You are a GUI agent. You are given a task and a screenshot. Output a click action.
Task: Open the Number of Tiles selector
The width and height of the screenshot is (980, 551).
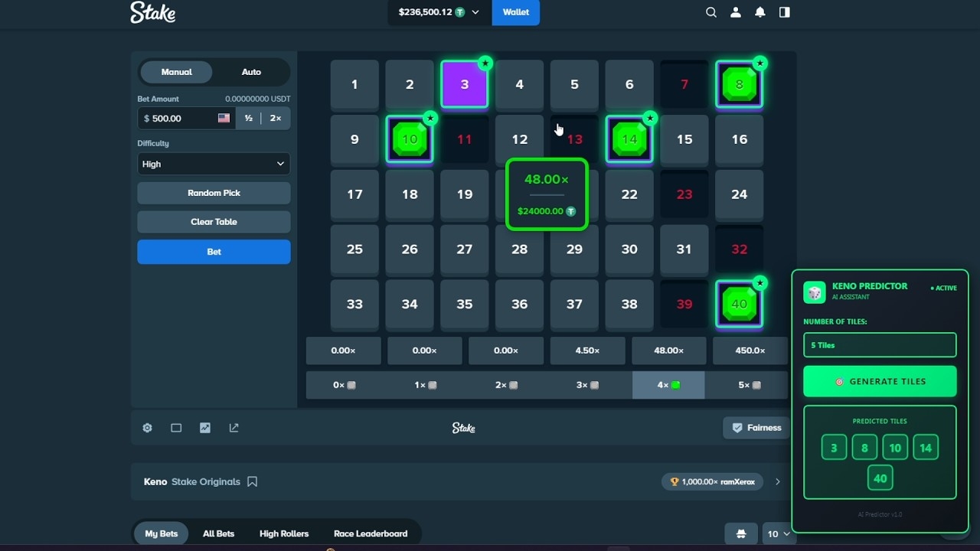point(880,345)
